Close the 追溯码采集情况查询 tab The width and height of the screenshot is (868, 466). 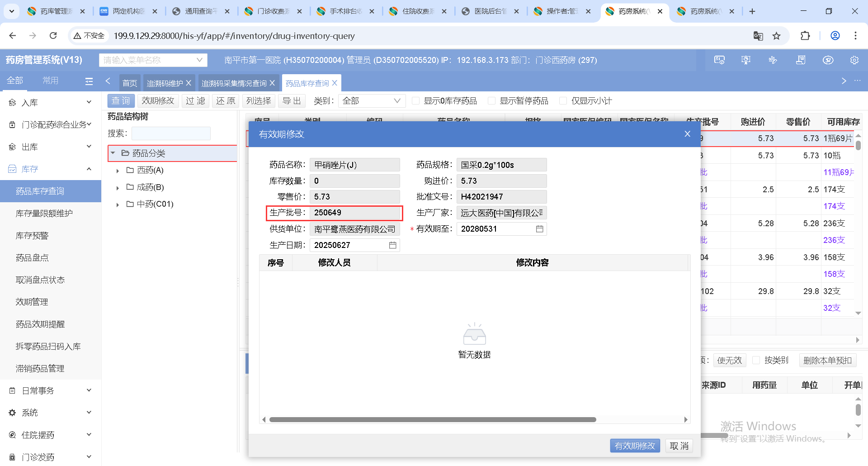272,83
